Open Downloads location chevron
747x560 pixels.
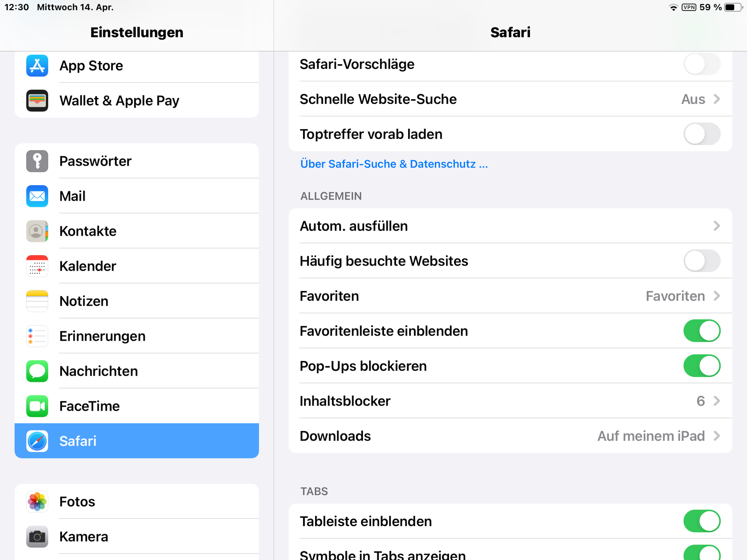[717, 436]
